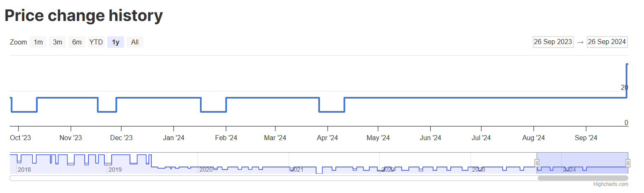Jump to 2020 in navigator timeline

point(206,170)
